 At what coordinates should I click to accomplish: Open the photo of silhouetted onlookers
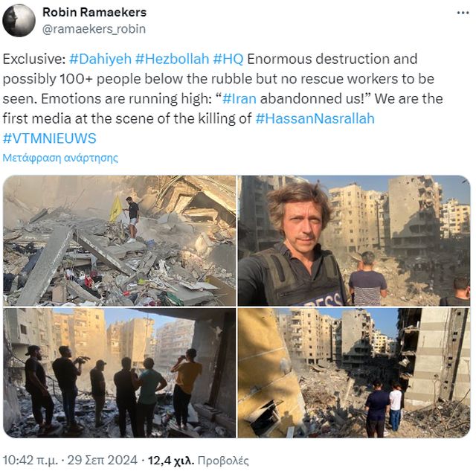tap(119, 373)
